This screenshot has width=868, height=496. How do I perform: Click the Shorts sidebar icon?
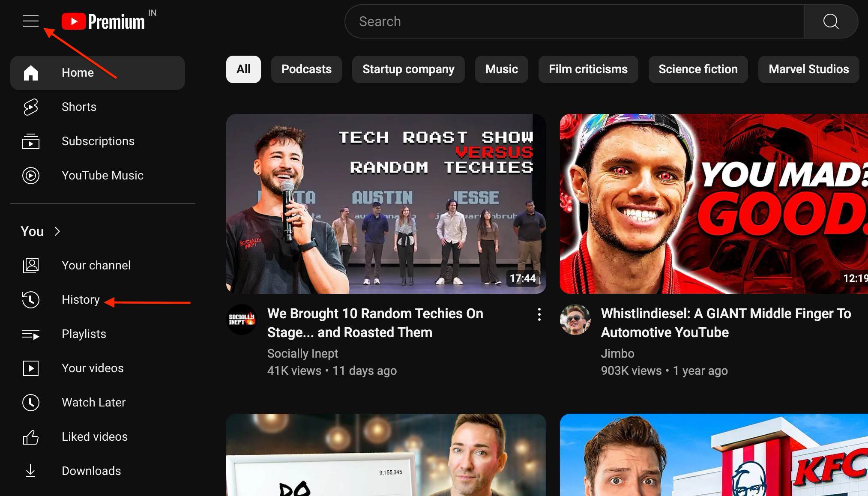[x=30, y=107]
